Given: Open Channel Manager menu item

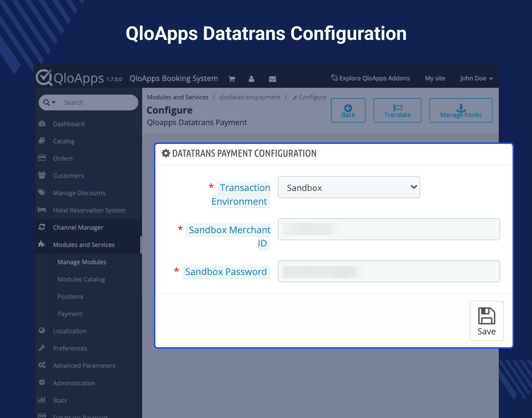Looking at the screenshot, I should [x=78, y=228].
